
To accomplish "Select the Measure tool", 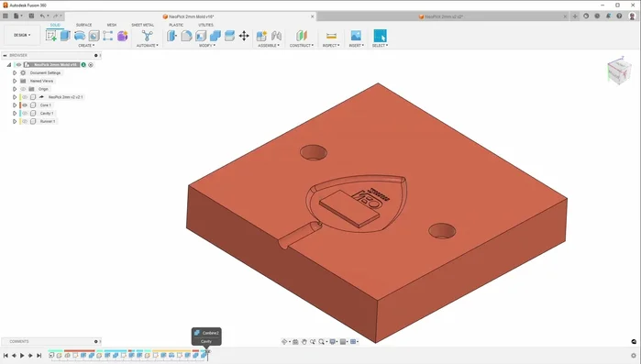I will pyautogui.click(x=331, y=36).
